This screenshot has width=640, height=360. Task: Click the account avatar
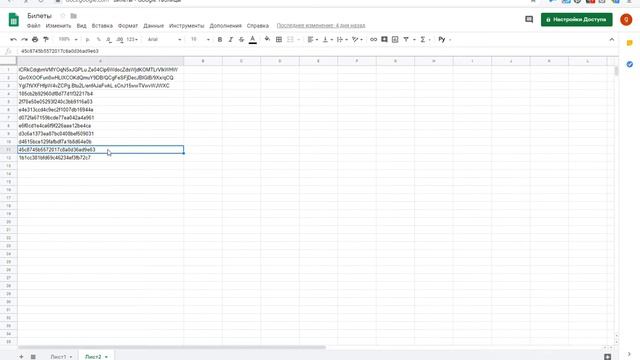pyautogui.click(x=626, y=20)
